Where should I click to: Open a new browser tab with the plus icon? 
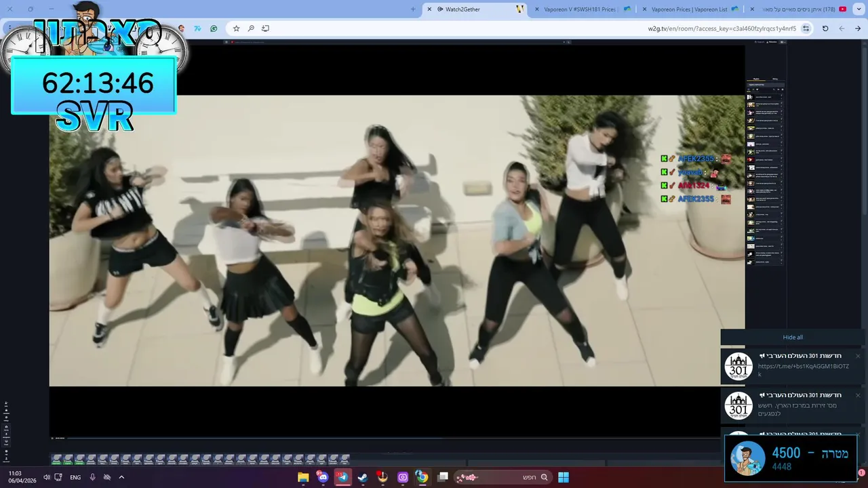pos(413,9)
